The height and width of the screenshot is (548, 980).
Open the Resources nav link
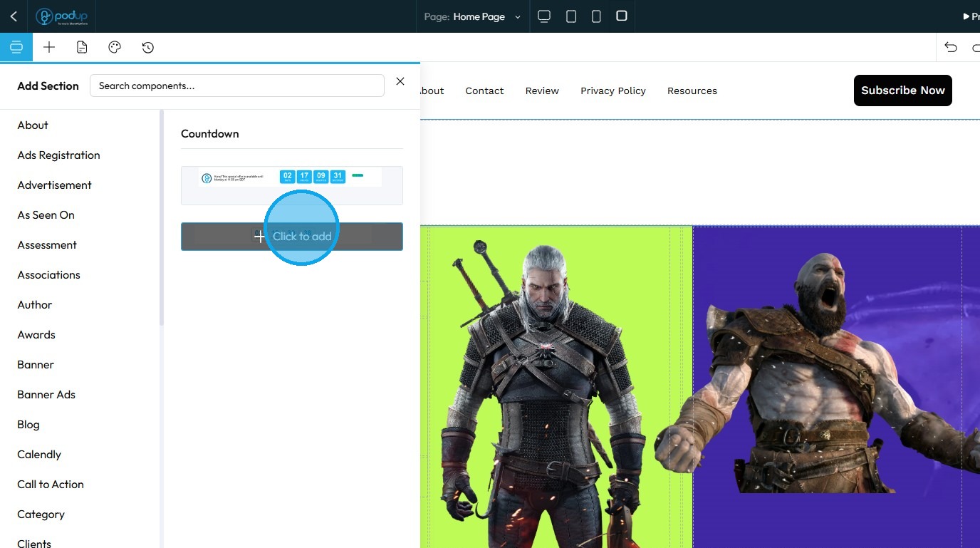point(692,91)
